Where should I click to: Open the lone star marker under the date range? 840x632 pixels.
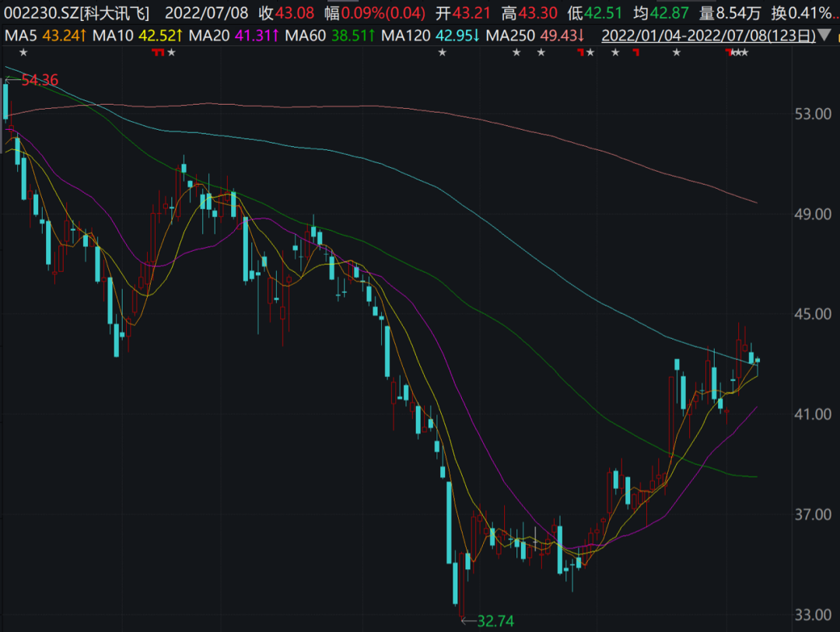tap(677, 52)
